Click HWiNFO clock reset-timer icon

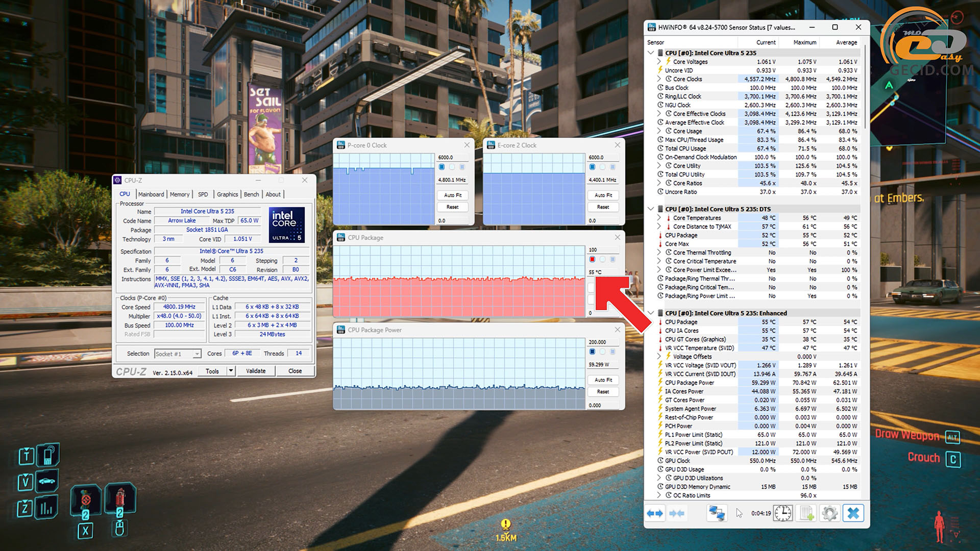click(x=783, y=513)
